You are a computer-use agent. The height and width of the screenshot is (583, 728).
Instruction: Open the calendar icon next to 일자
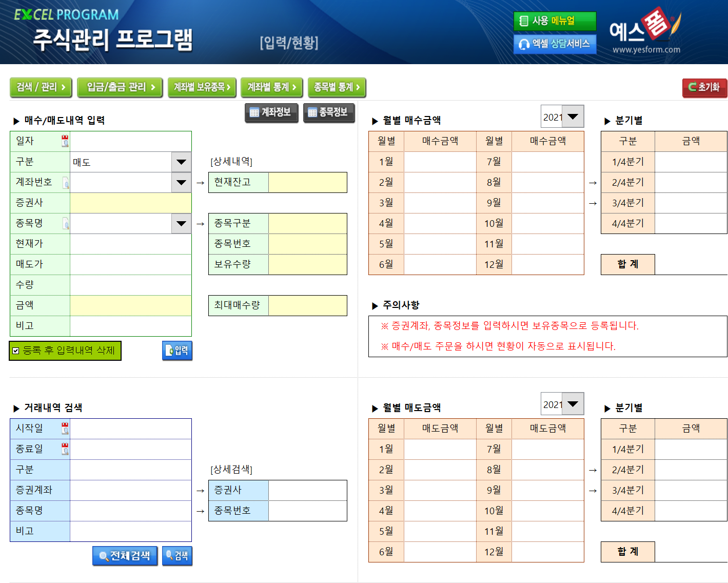(x=65, y=141)
